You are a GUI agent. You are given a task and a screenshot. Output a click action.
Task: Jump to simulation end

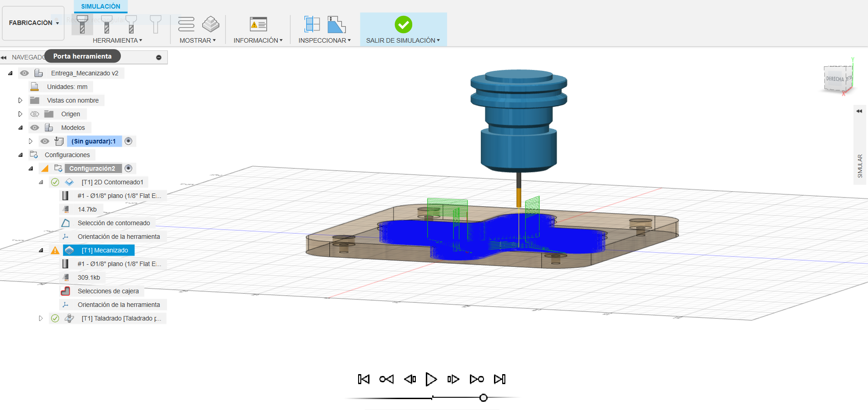click(500, 379)
